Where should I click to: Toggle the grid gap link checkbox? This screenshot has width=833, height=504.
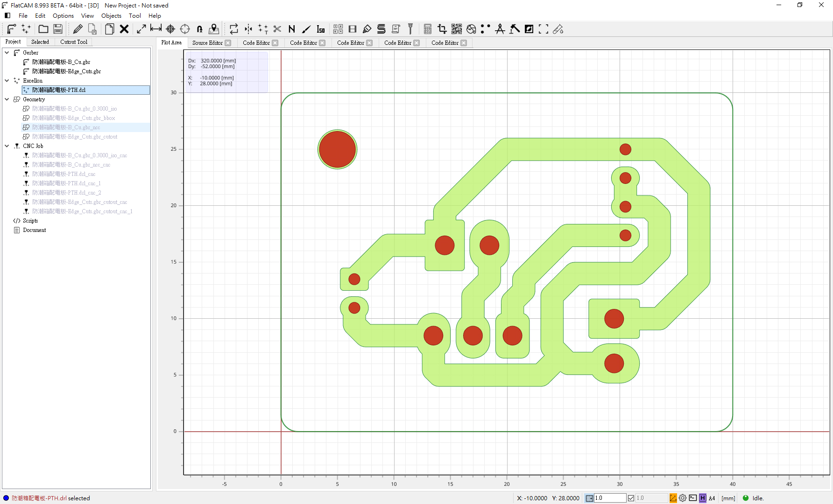tap(631, 498)
